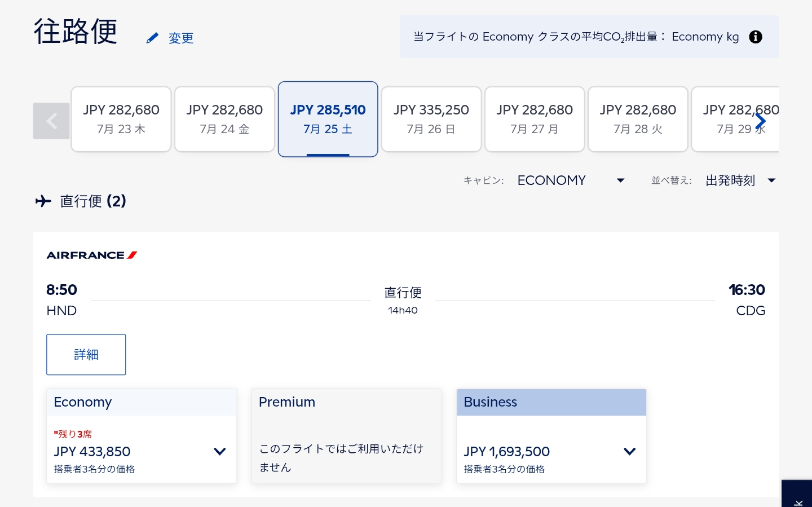Viewport: 812px width, 507px height.
Task: Click the Premium unavailable fare card
Action: [346, 436]
